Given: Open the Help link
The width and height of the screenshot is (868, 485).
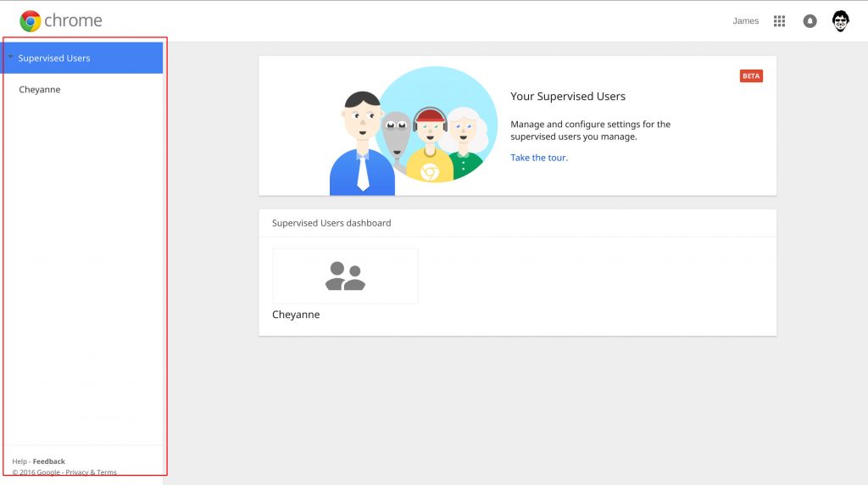Looking at the screenshot, I should pyautogui.click(x=19, y=461).
